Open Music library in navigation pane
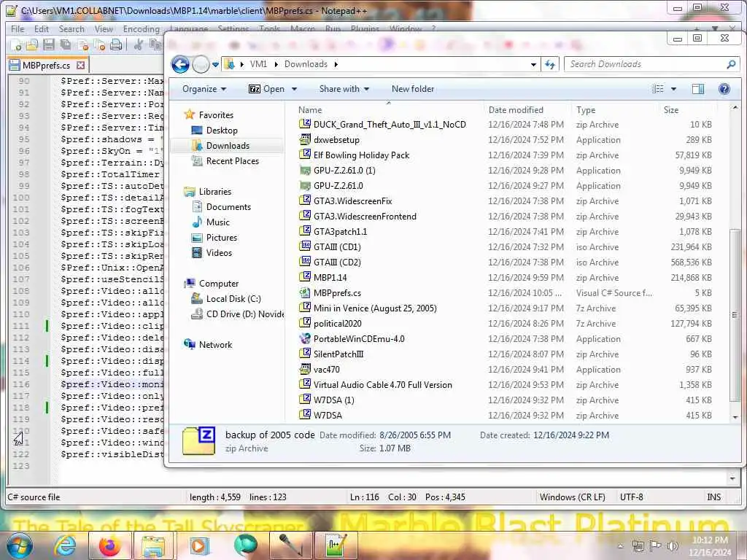The image size is (747, 560). 217,222
